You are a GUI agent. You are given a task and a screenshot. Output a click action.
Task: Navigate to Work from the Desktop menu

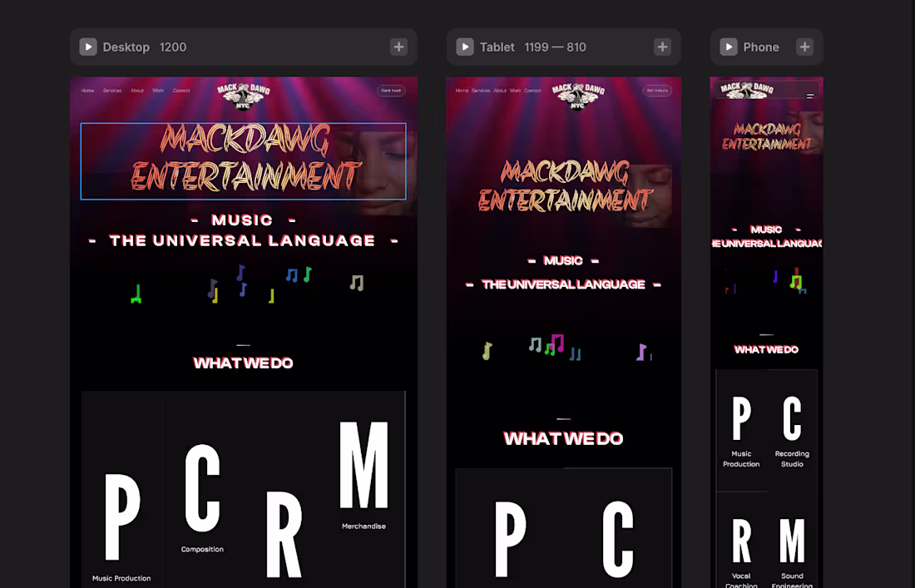158,91
